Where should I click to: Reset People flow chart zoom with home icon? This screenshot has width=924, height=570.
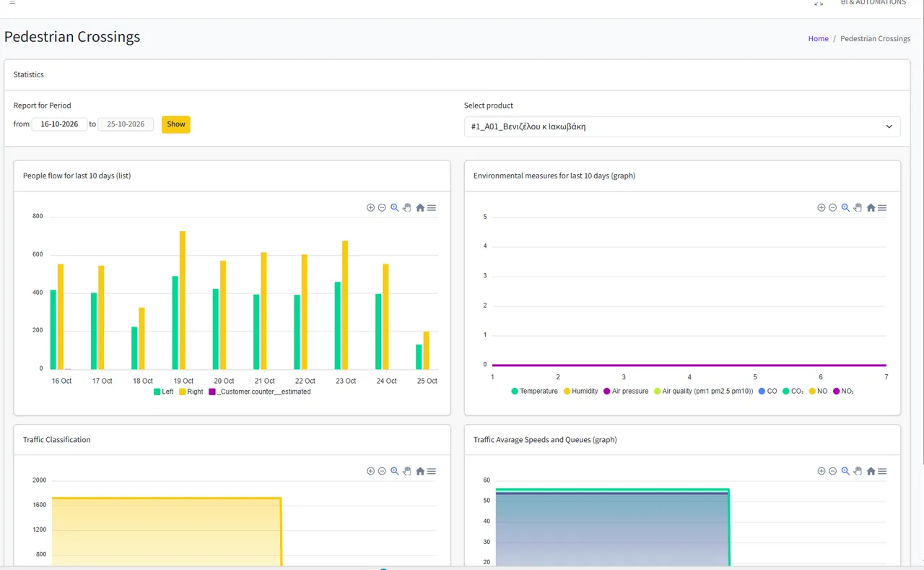click(420, 207)
